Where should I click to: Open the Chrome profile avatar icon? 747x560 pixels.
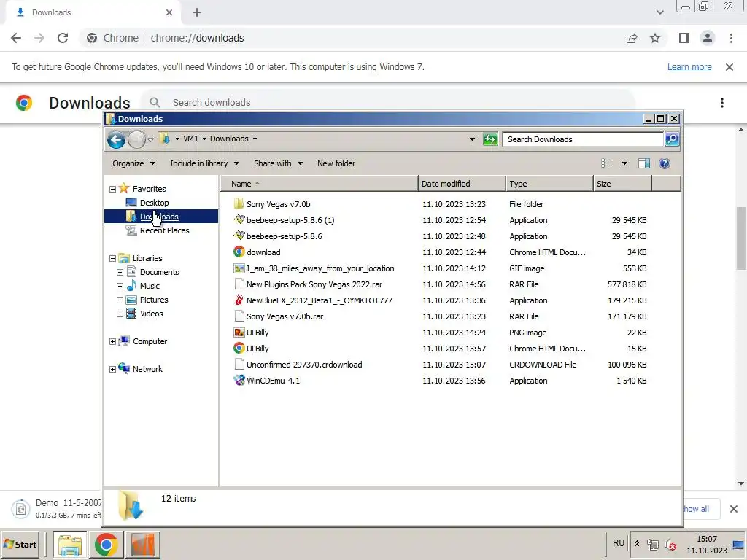pyautogui.click(x=708, y=38)
